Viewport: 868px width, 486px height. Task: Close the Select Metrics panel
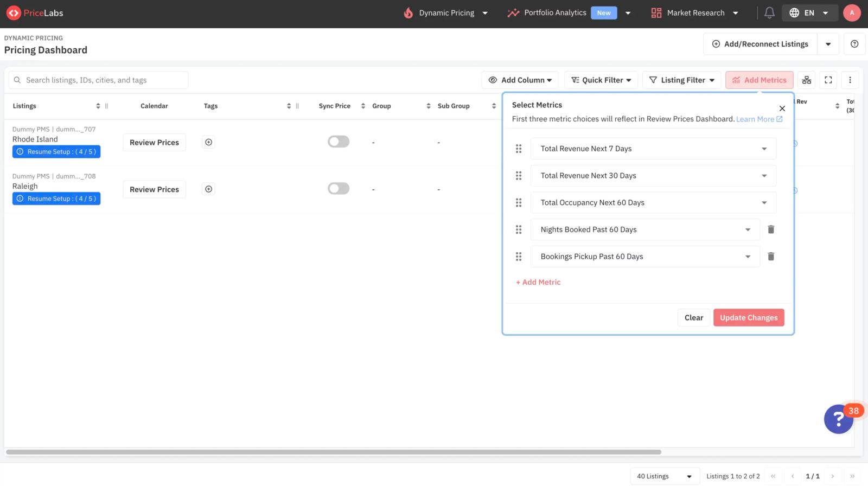click(x=782, y=108)
